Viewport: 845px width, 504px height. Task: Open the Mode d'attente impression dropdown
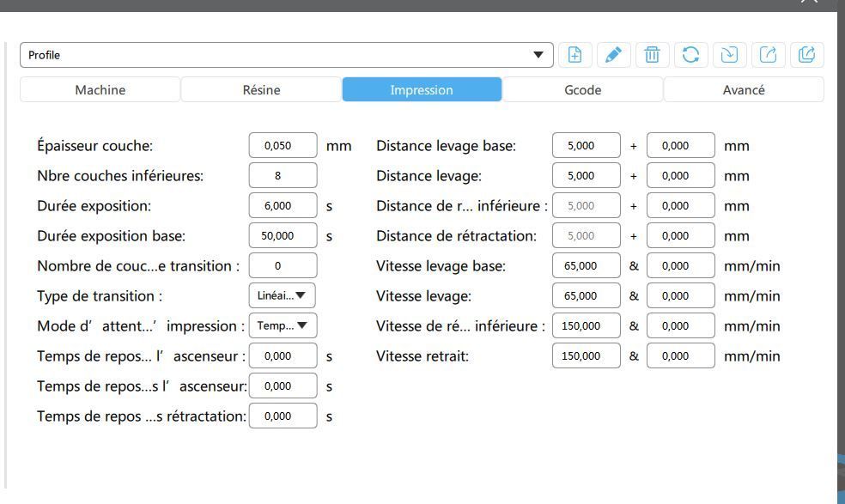click(283, 326)
